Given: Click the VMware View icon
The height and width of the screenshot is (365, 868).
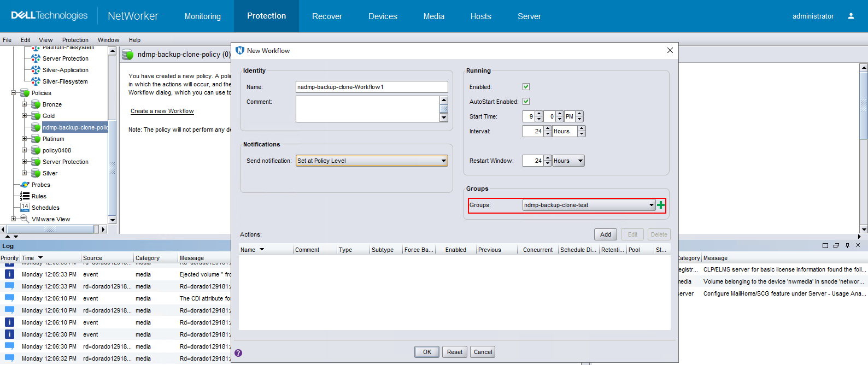Looking at the screenshot, I should pyautogui.click(x=25, y=219).
